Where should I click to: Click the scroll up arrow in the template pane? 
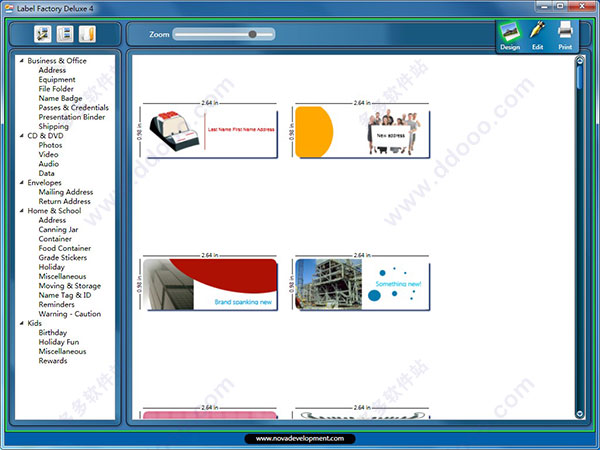[580, 60]
